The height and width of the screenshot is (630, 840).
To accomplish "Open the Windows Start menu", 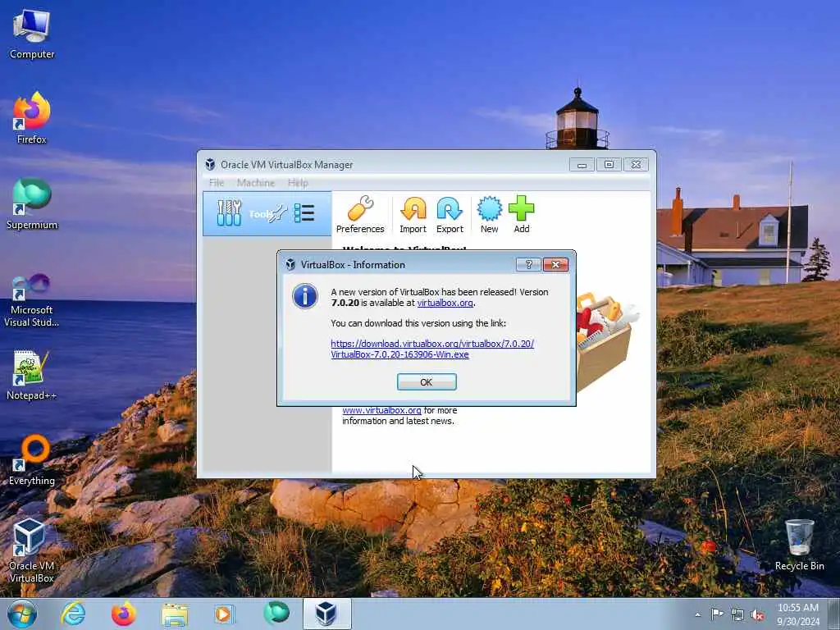I will (x=22, y=614).
